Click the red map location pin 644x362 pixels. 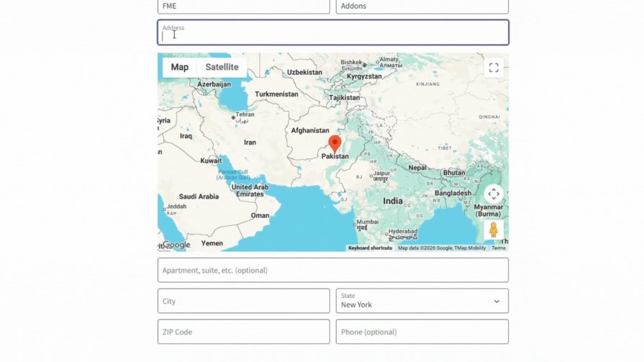335,144
